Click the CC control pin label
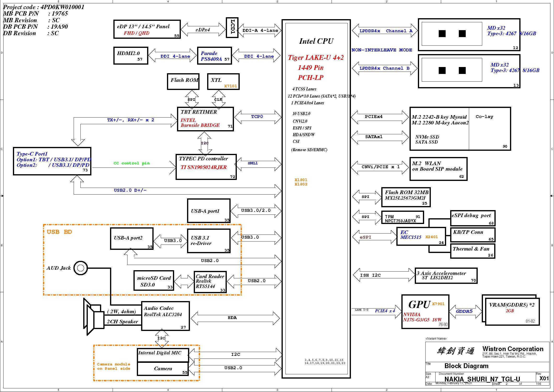554x392 pixels. click(132, 163)
